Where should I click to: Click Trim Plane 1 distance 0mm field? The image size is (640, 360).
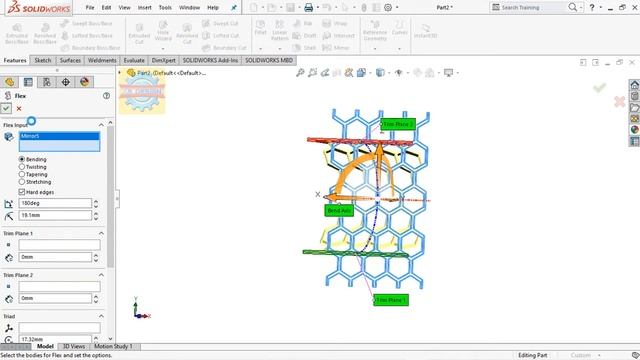(x=55, y=257)
